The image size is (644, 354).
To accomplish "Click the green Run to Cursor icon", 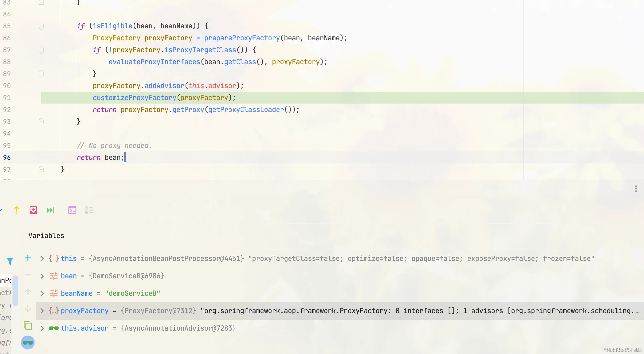I will click(50, 210).
